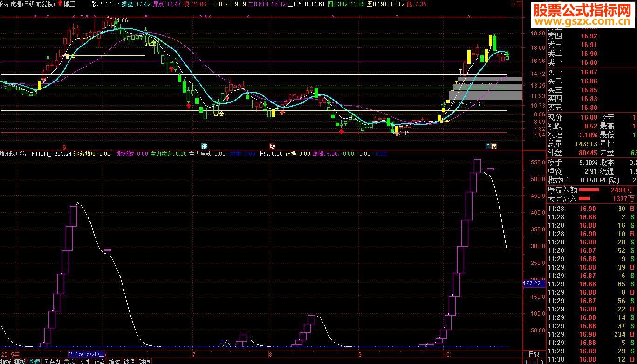Select the 管理 tab at the bottom

34,361
